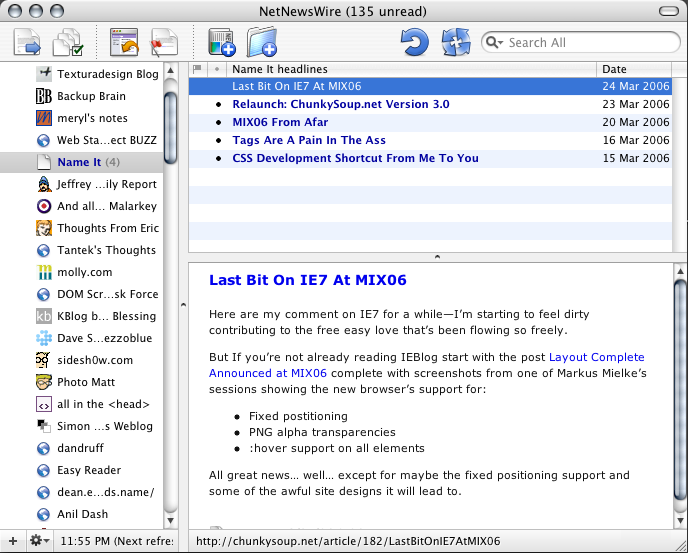Click the article pane scrollbar thumb

click(680, 391)
